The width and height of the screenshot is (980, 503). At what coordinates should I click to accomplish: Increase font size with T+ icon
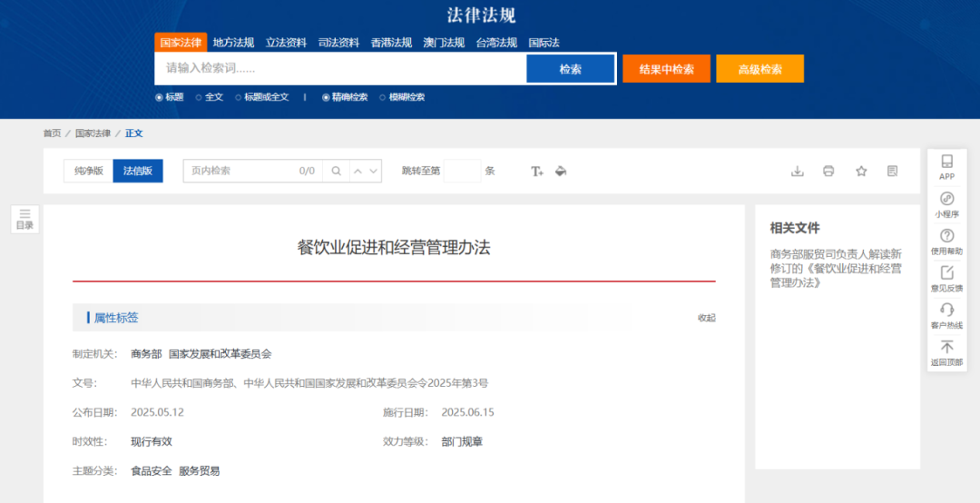pos(537,171)
